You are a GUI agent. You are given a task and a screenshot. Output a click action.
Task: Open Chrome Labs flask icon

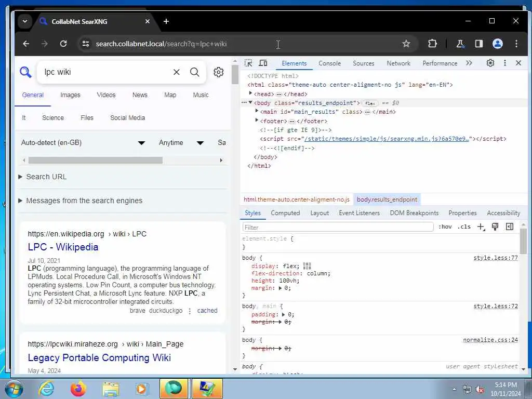click(460, 44)
